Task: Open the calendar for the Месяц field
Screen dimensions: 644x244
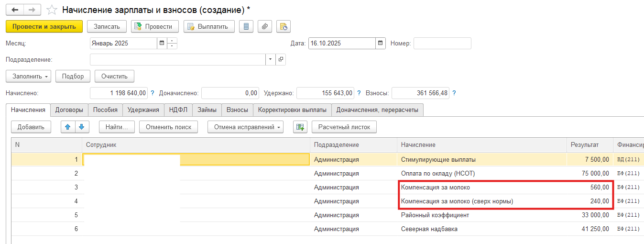Action: pyautogui.click(x=162, y=43)
